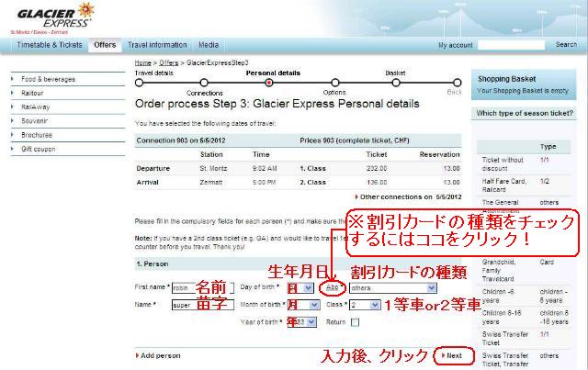Open Other connections on 5/5/2012
The image size is (588, 370).
408,196
